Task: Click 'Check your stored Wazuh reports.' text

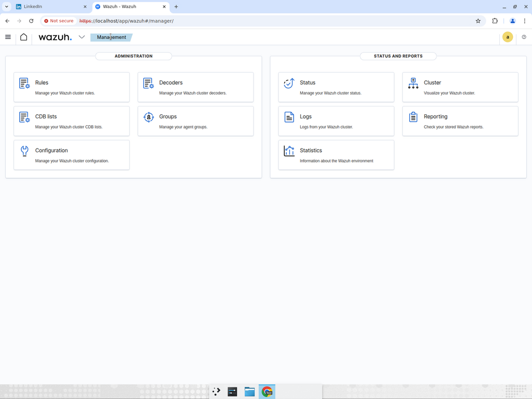Action: coord(454,127)
